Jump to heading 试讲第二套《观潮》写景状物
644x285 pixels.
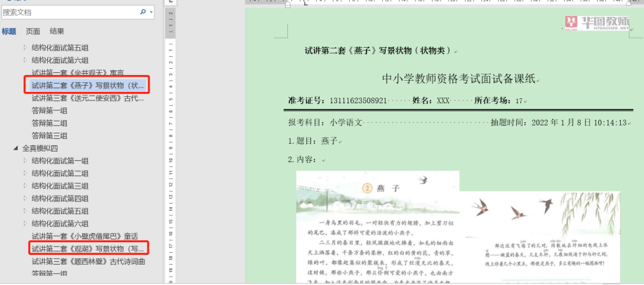coord(87,248)
